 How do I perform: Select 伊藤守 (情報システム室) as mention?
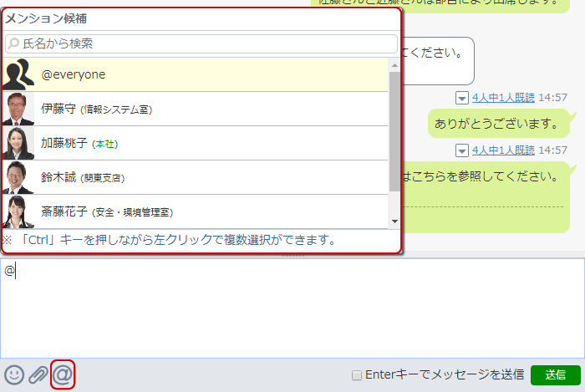pos(195,109)
